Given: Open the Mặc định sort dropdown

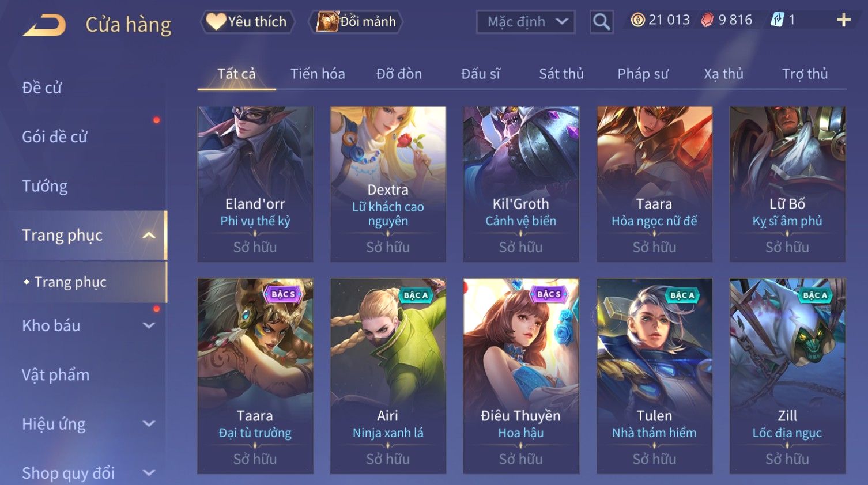Looking at the screenshot, I should click(526, 22).
